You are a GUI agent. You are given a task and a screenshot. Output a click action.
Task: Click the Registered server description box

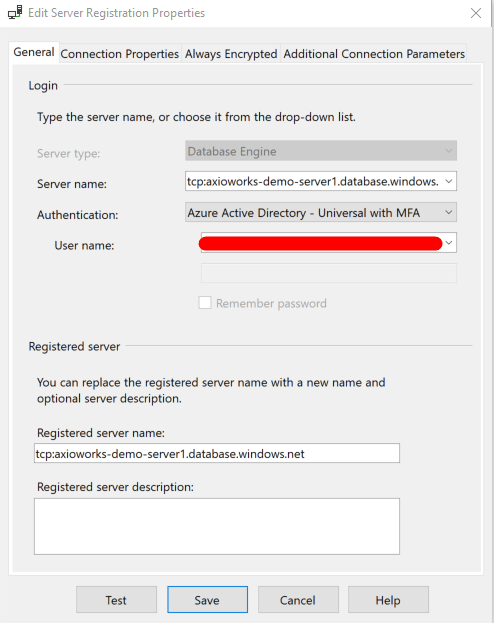[217, 526]
